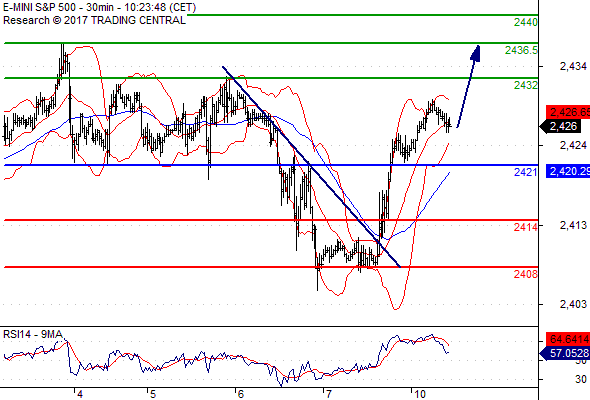
Task: Click the 'RSI14 - 9MA' indicator label
Action: tap(33, 334)
